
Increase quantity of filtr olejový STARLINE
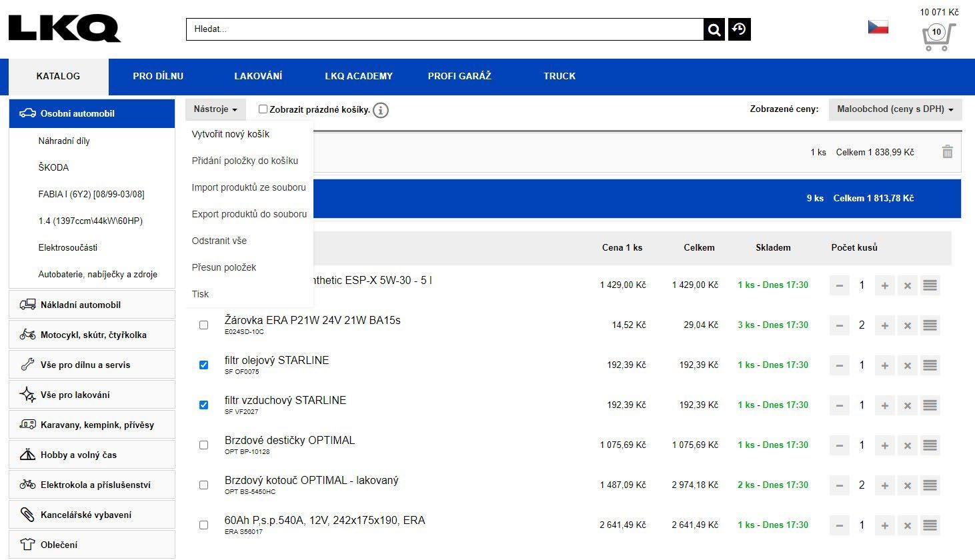click(884, 365)
